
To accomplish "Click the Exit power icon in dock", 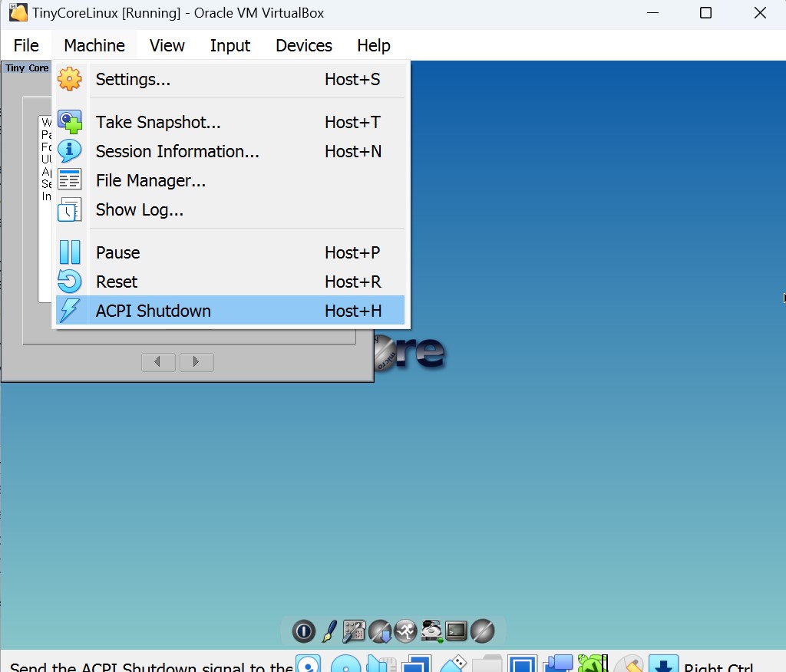I will coord(304,631).
